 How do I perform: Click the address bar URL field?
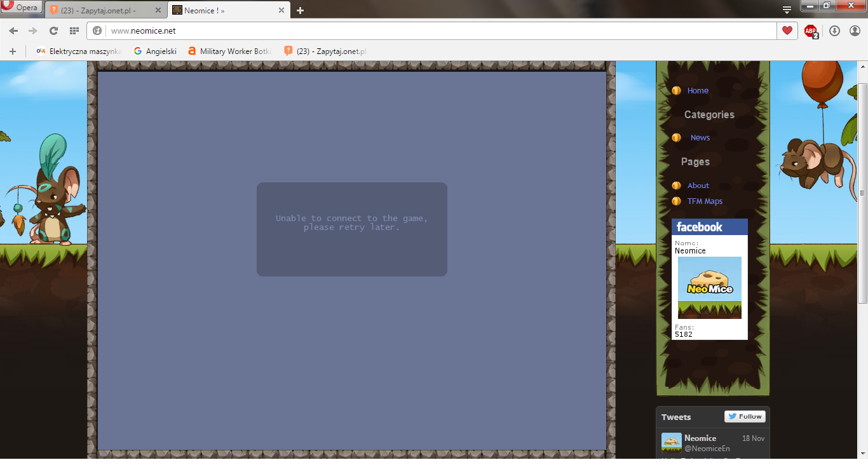point(438,30)
